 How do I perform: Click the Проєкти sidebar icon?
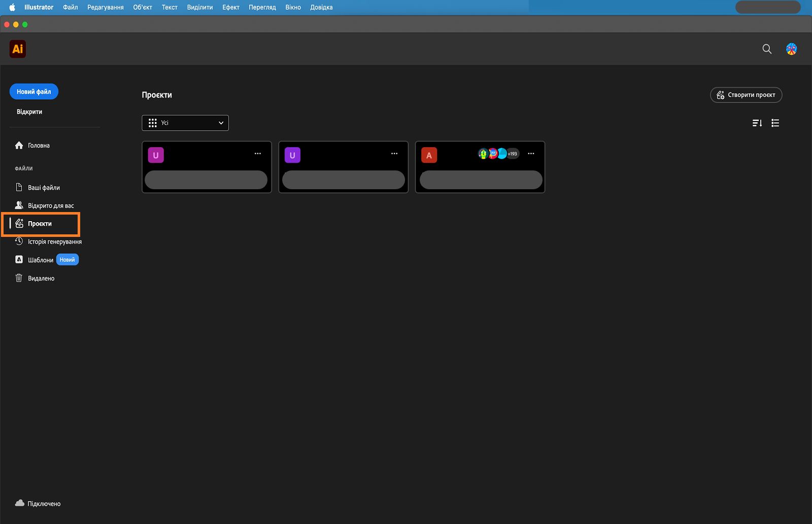[19, 224]
